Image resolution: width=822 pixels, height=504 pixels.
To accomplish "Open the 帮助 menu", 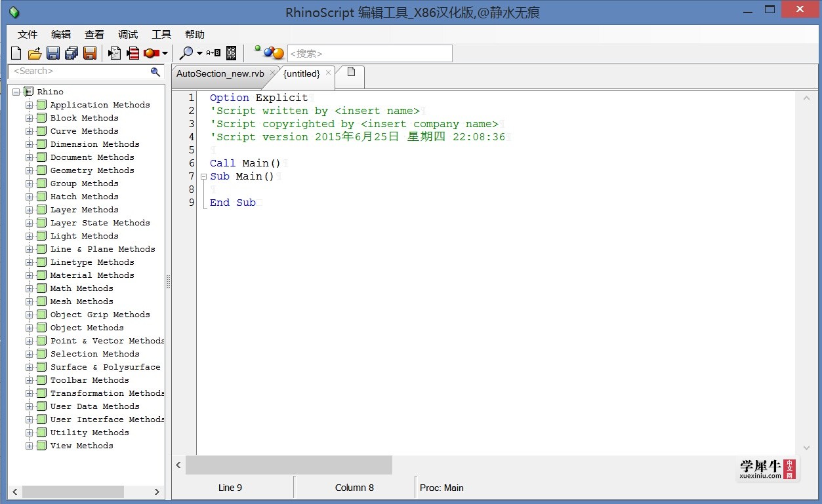I will tap(195, 35).
